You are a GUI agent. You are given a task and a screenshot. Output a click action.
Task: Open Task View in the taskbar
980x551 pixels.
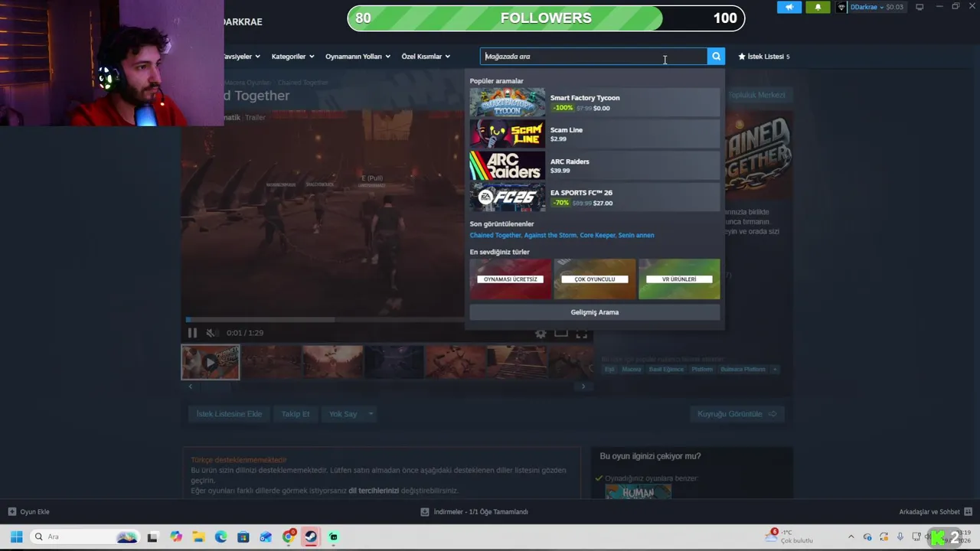pos(152,536)
